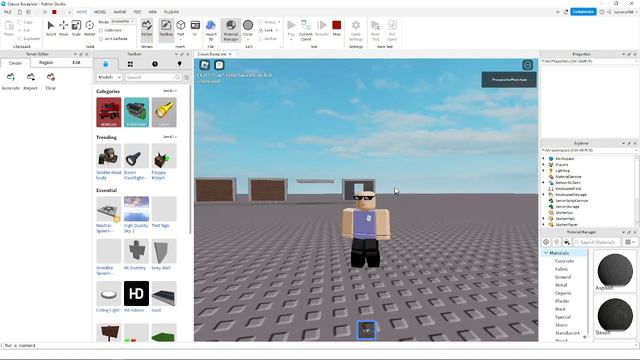
Task: Select the Edit tab in Terrain Editor
Action: 76,63
